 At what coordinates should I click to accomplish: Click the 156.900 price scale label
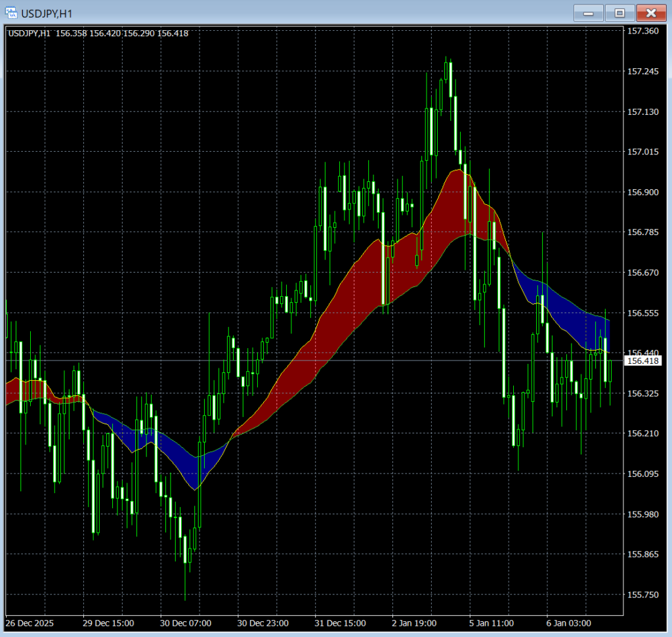(x=642, y=192)
